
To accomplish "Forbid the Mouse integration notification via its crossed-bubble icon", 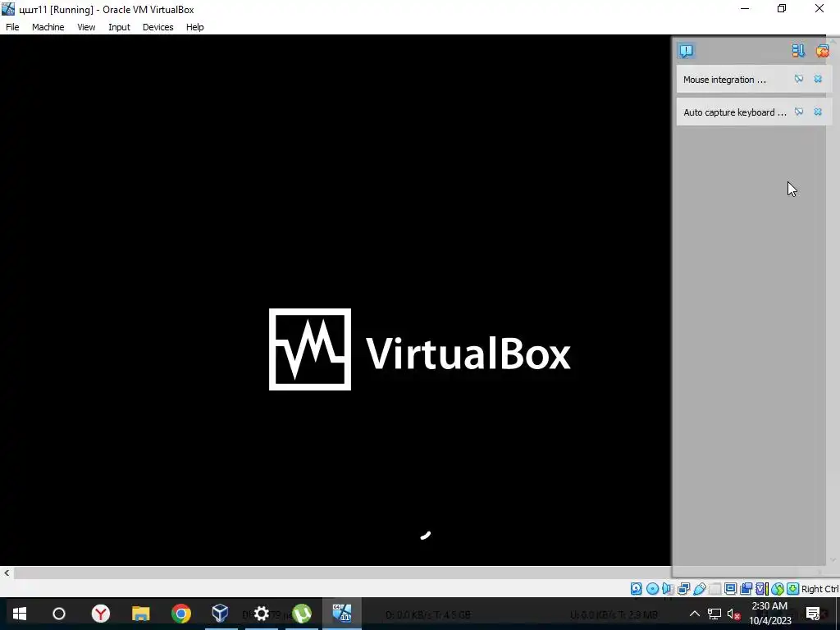I will coord(799,80).
